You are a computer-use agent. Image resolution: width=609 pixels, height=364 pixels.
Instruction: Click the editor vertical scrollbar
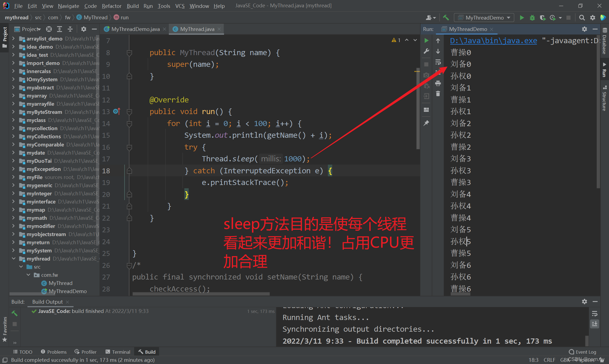pyautogui.click(x=418, y=109)
